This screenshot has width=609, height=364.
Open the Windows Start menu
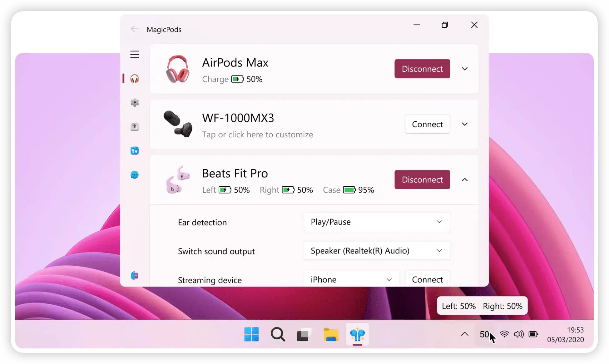(251, 335)
